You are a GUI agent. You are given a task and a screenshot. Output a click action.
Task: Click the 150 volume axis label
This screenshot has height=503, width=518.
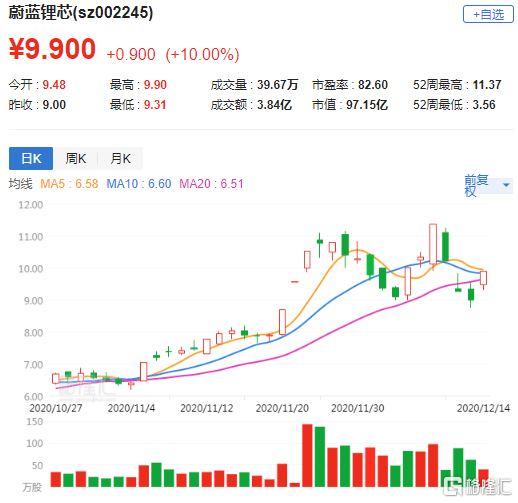click(x=35, y=422)
